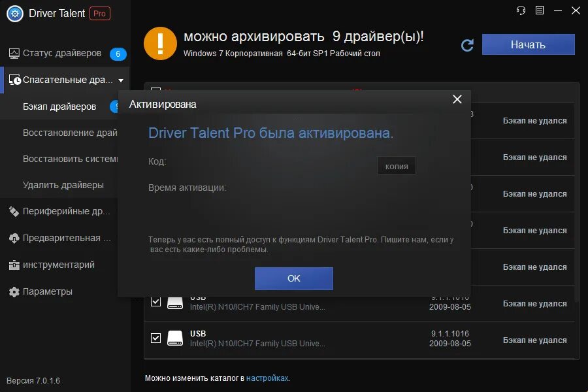Open Восстановление драйверов item
This screenshot has width=588, height=392.
pos(70,133)
